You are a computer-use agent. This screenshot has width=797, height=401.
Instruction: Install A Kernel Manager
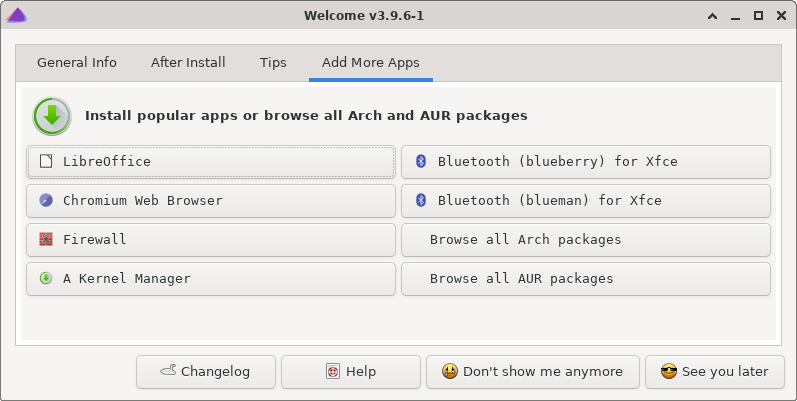click(211, 279)
